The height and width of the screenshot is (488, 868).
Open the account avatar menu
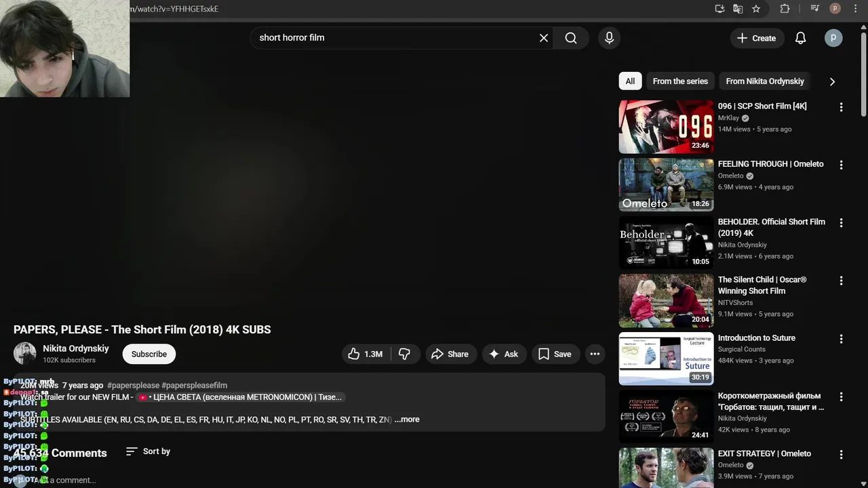click(x=833, y=38)
